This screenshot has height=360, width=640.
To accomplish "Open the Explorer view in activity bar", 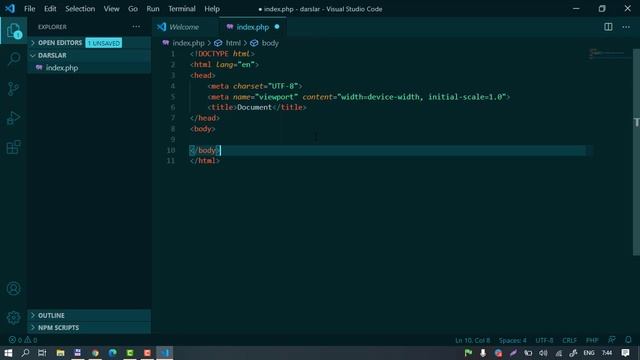I will pyautogui.click(x=13, y=31).
